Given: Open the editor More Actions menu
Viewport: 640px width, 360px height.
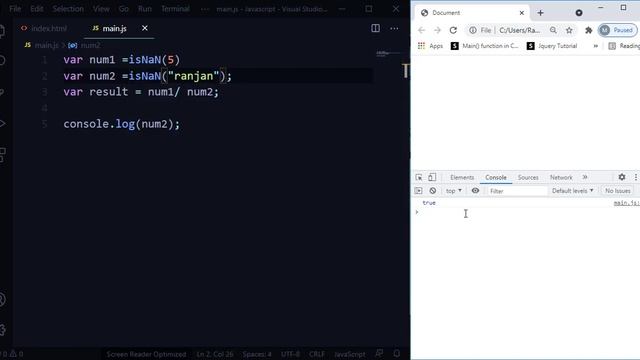Looking at the screenshot, I should 394,28.
